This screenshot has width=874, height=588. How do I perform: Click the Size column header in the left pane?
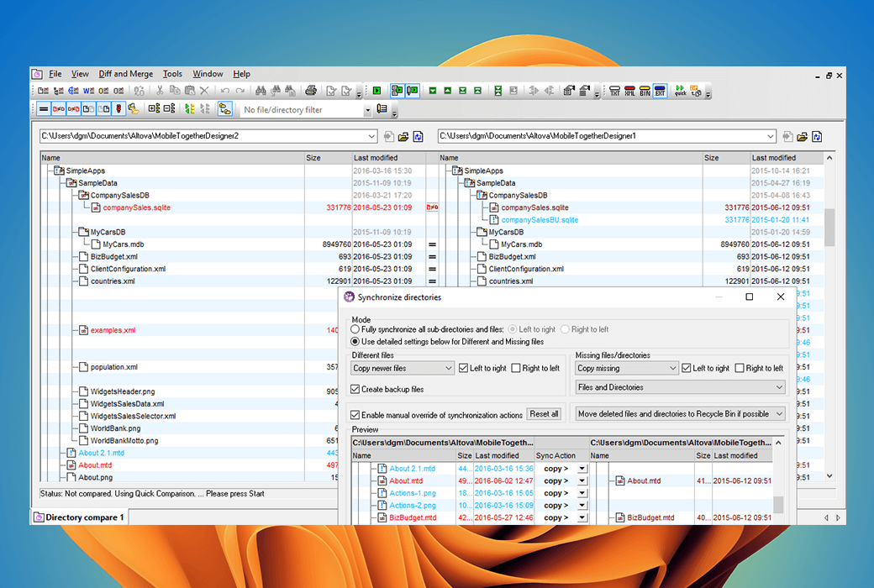[x=328, y=158]
